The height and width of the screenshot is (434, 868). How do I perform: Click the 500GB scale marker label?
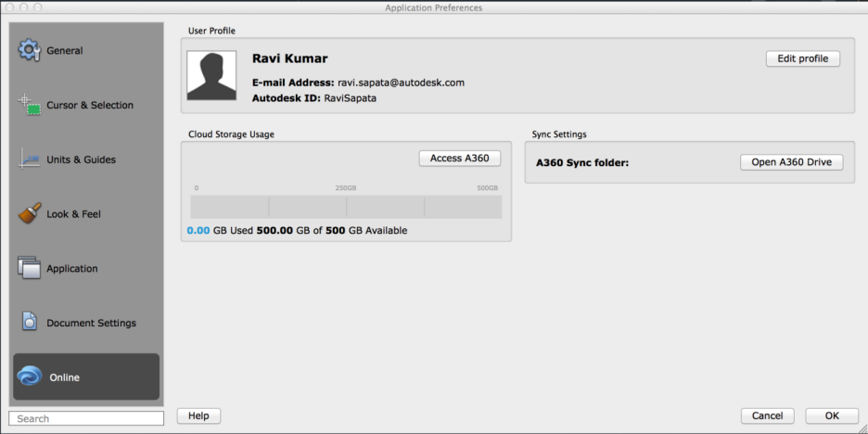(488, 188)
